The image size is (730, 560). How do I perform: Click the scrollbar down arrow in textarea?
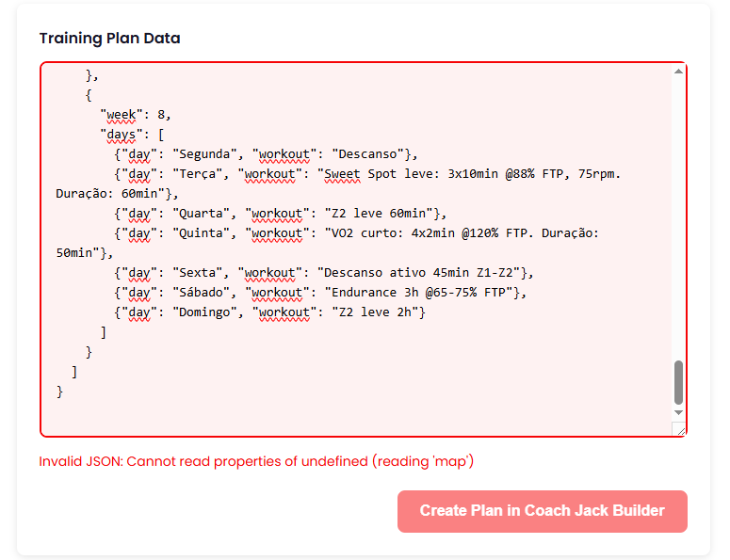(678, 412)
